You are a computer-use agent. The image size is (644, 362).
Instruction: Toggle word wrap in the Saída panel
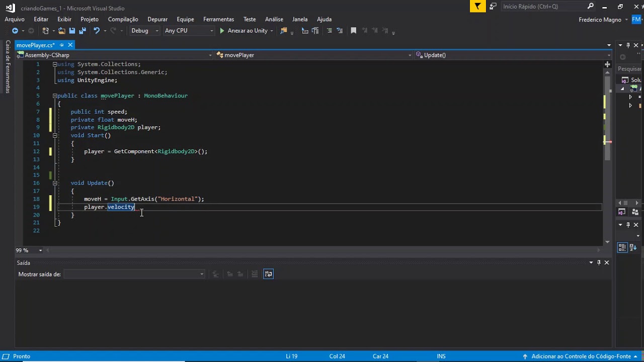tap(268, 274)
